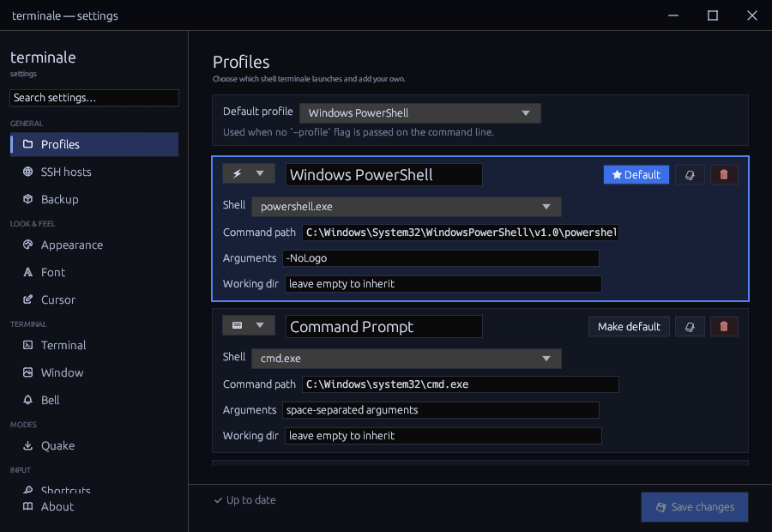
Task: Click the Command Prompt Arguments field
Action: click(x=441, y=410)
